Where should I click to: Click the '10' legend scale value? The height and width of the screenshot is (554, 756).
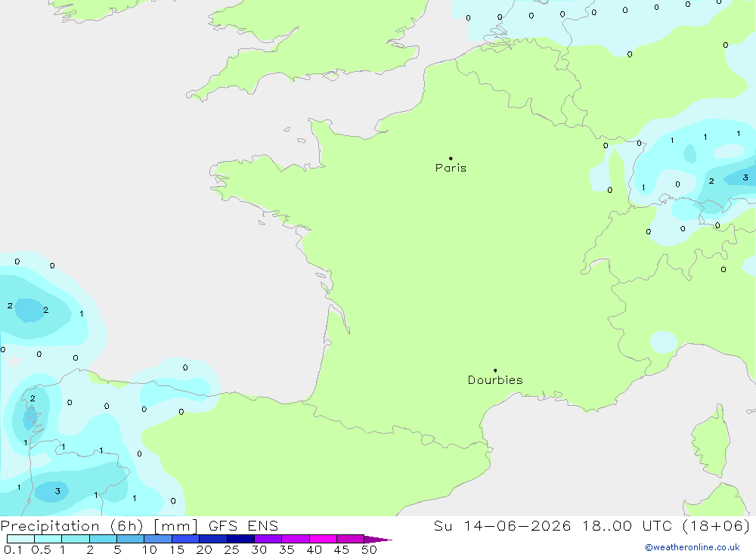point(149,549)
